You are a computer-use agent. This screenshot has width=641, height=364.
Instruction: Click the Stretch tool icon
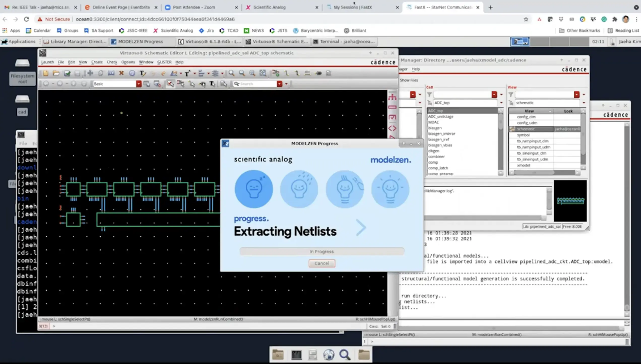(111, 73)
